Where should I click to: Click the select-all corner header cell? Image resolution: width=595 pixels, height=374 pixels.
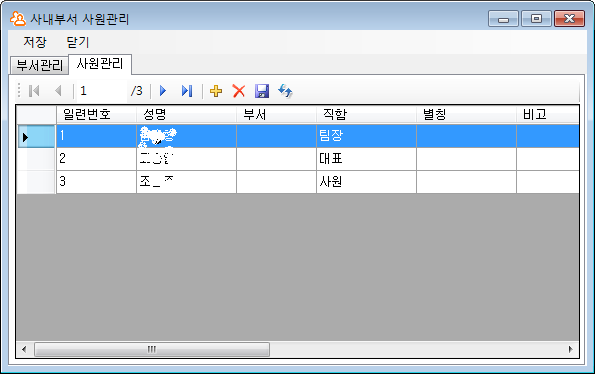(36, 114)
